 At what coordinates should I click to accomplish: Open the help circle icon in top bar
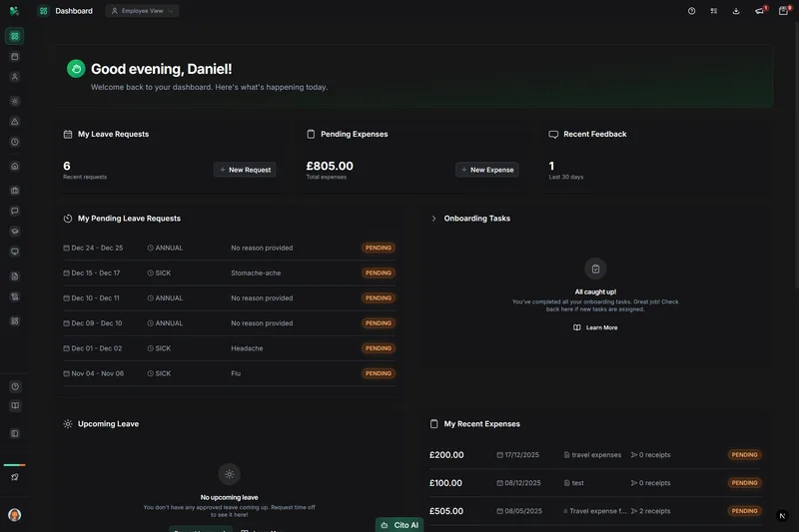(x=691, y=11)
